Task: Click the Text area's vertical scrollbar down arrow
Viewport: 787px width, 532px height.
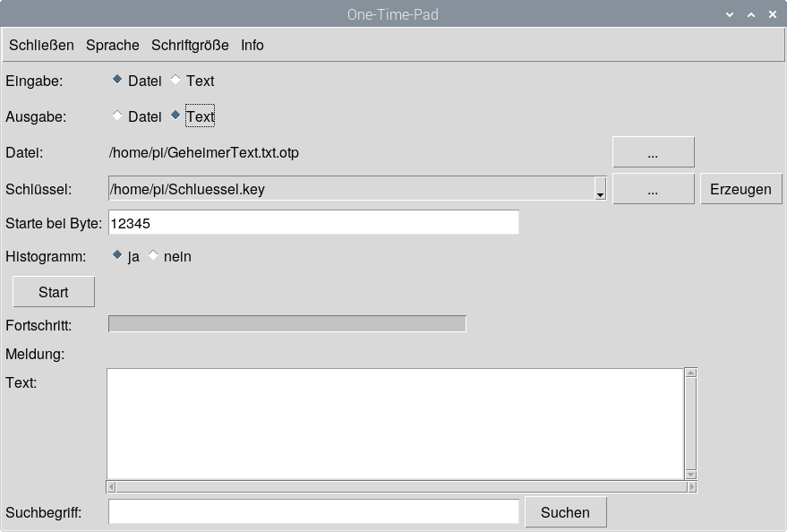Action: pos(690,474)
